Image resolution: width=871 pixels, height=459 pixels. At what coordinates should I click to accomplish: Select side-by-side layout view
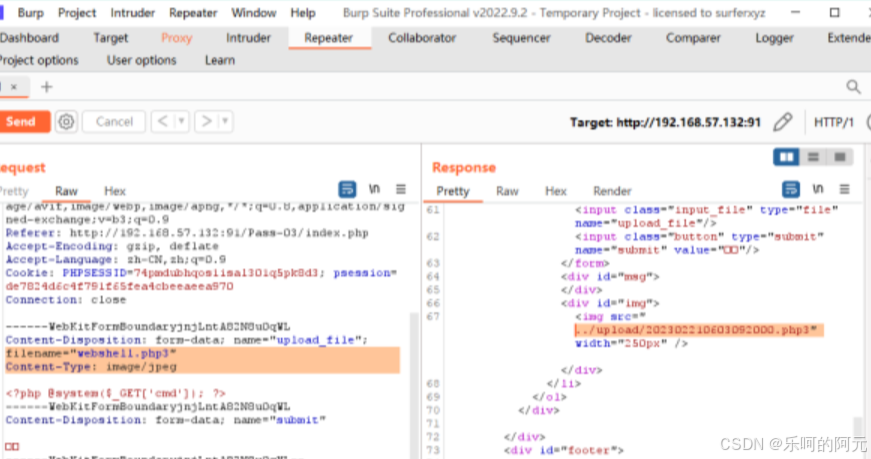pyautogui.click(x=786, y=157)
